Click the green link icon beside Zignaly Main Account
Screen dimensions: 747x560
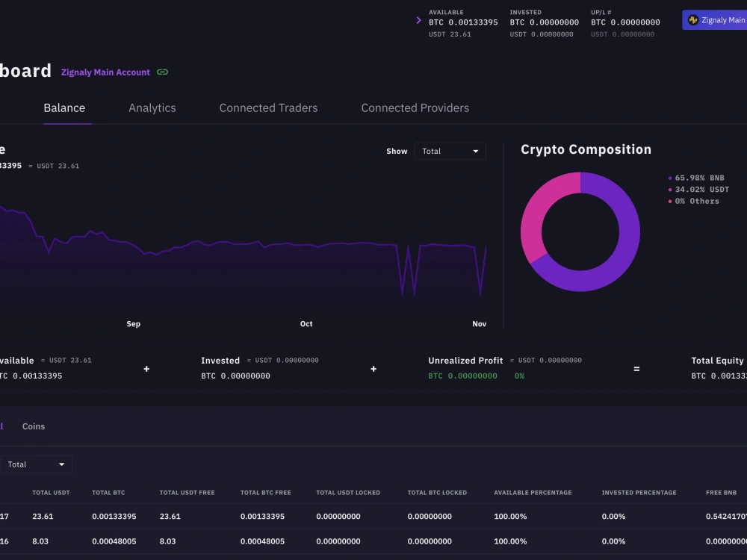coord(162,72)
